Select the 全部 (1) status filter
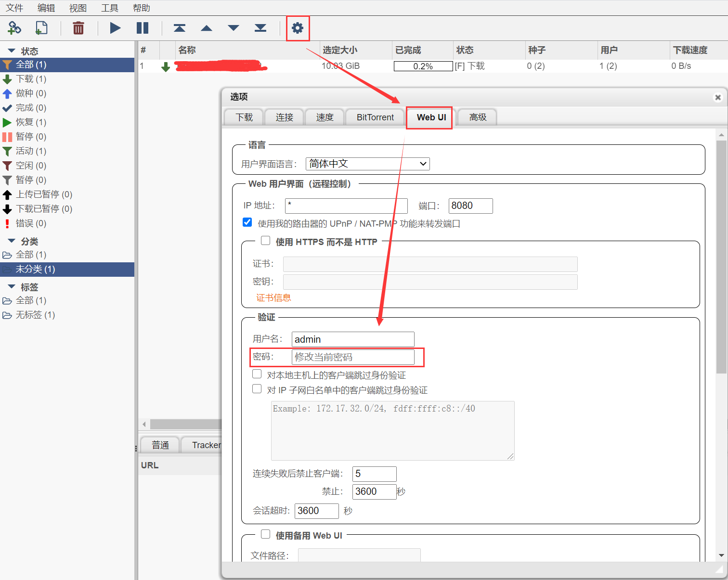The height and width of the screenshot is (580, 728). (67, 64)
